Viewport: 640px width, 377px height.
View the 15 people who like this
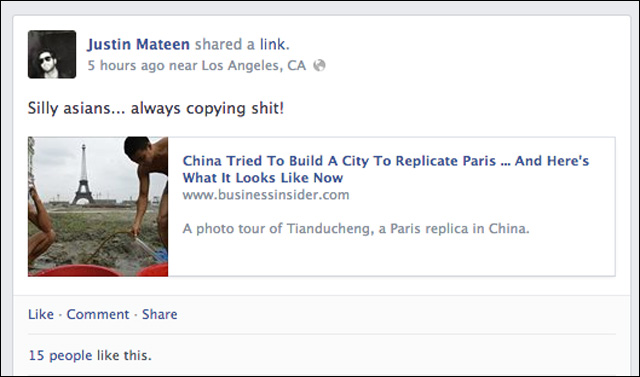[90, 355]
